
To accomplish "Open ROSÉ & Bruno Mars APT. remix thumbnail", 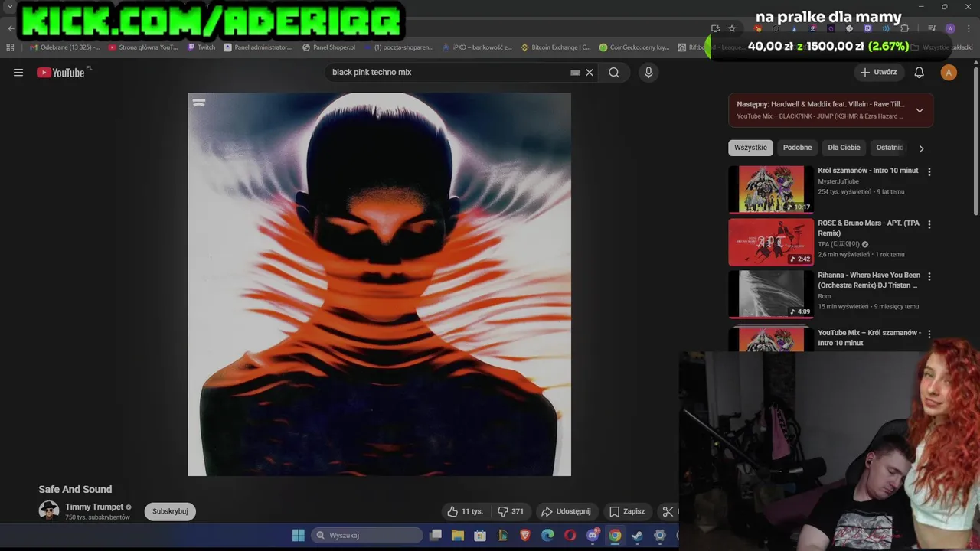I will [771, 242].
